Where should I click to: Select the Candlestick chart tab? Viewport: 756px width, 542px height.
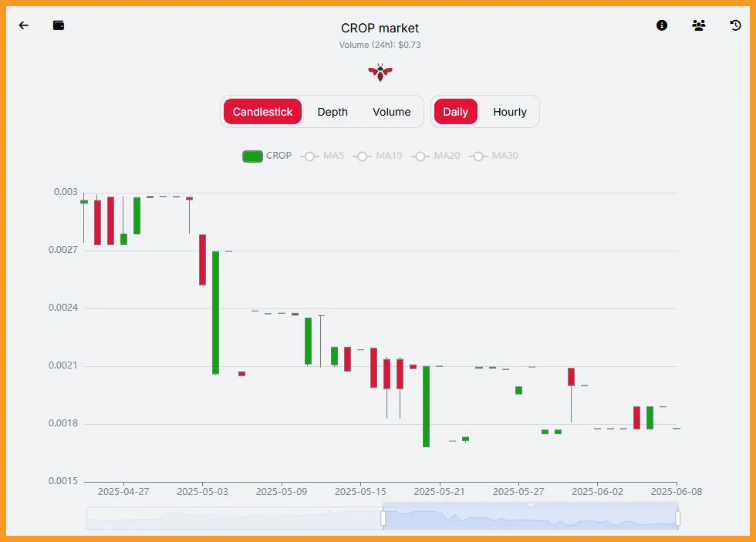click(263, 112)
